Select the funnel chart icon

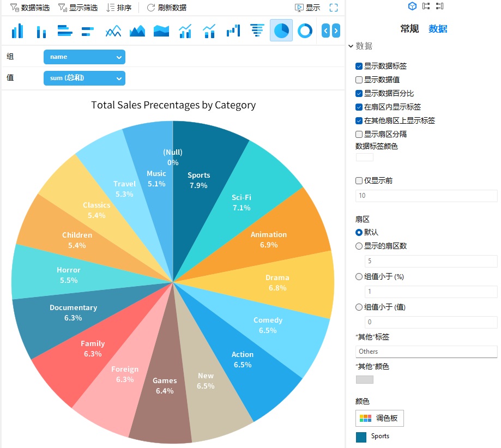[257, 31]
